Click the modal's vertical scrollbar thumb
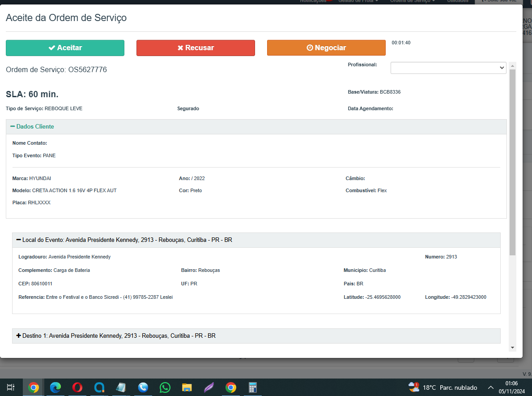This screenshot has width=532, height=396. tap(512, 161)
